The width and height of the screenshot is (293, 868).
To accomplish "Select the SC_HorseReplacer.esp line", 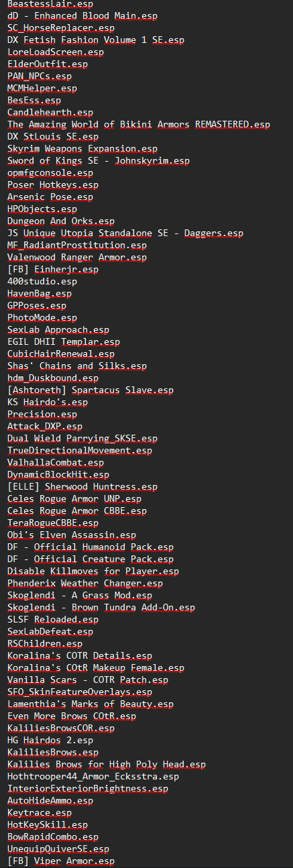I will coord(61,28).
